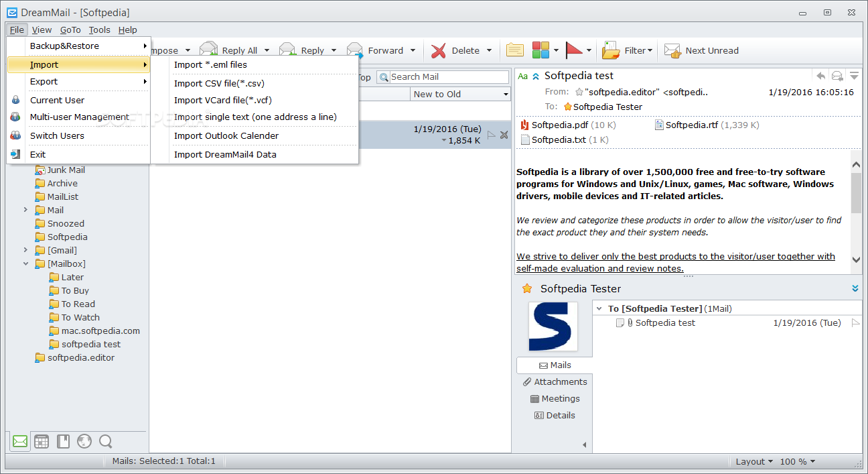Switch to the Meetings tab
868x474 pixels.
point(555,398)
